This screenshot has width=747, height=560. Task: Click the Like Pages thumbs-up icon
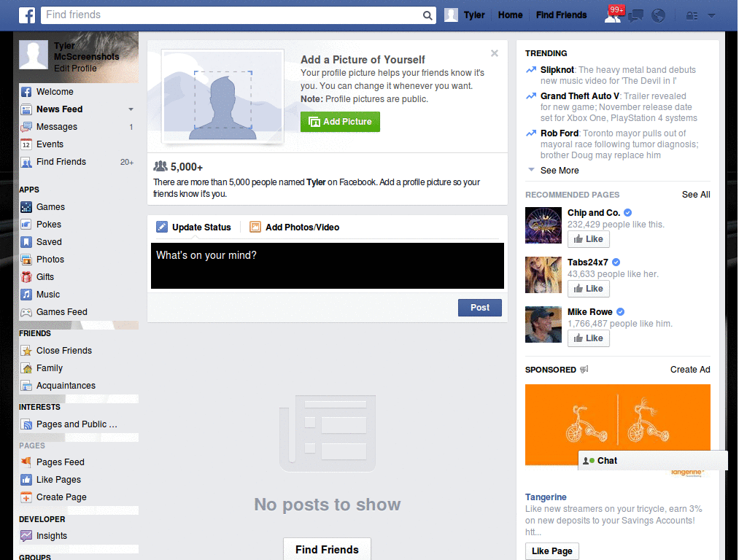26,480
